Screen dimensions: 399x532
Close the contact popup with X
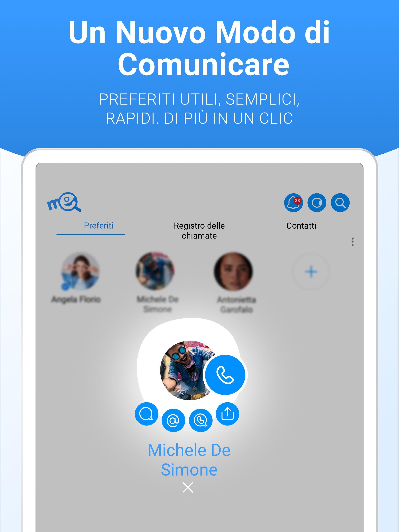(188, 487)
